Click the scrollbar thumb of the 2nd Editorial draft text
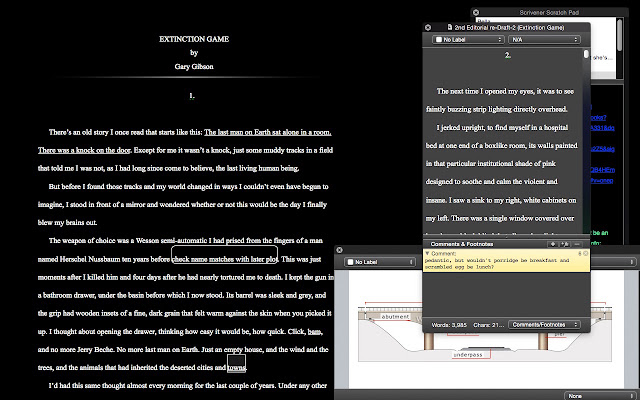 point(587,54)
